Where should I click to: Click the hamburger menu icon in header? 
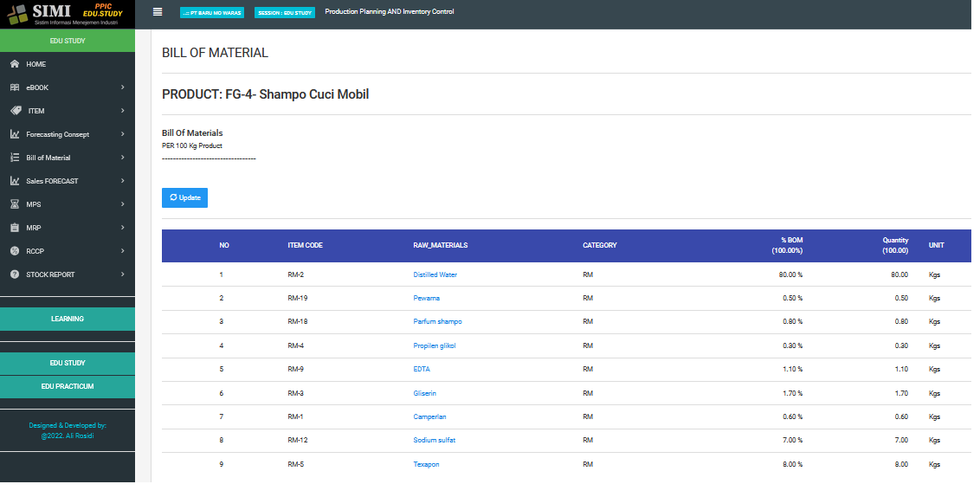point(157,11)
